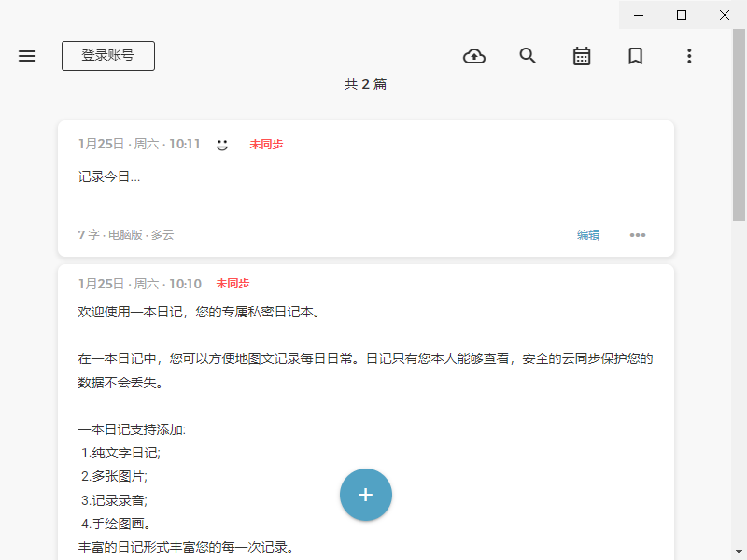Image resolution: width=747 pixels, height=560 pixels.
Task: Click the 登录账号 login button
Action: (108, 56)
